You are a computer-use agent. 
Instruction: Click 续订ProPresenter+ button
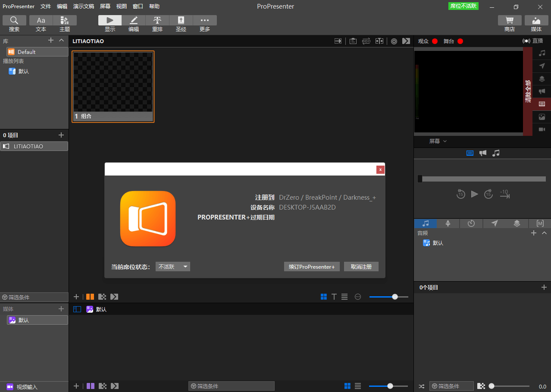312,267
